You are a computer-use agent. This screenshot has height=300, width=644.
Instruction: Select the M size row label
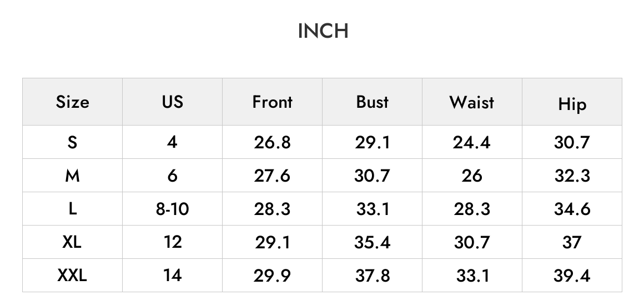click(72, 176)
